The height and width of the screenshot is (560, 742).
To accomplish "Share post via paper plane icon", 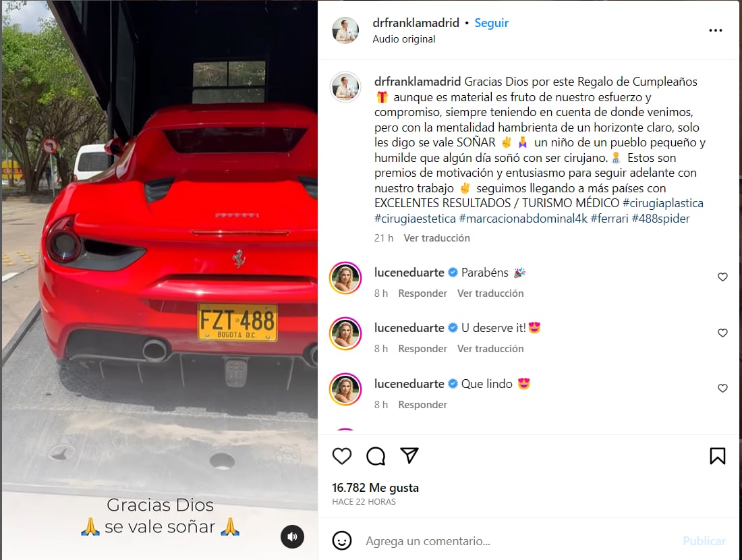I will click(x=409, y=455).
